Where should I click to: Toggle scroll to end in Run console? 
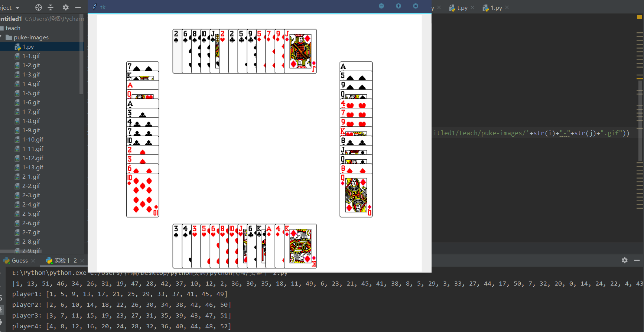[2, 310]
